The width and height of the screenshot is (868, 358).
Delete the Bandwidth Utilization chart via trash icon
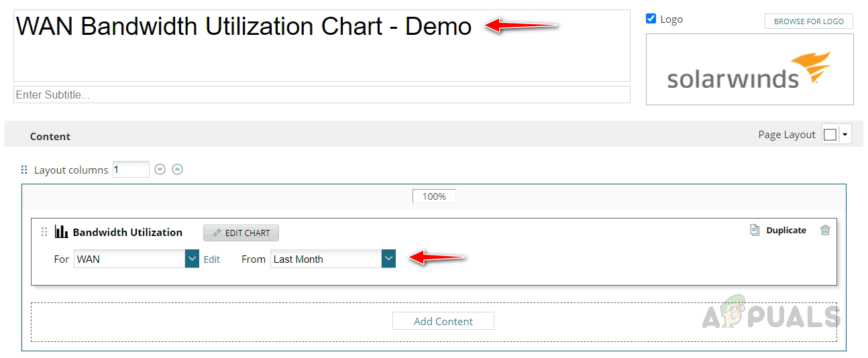pyautogui.click(x=825, y=230)
